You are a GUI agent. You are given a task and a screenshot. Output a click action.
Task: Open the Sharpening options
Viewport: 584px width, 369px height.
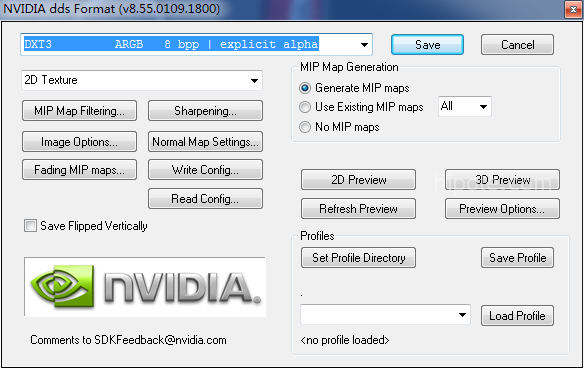205,111
